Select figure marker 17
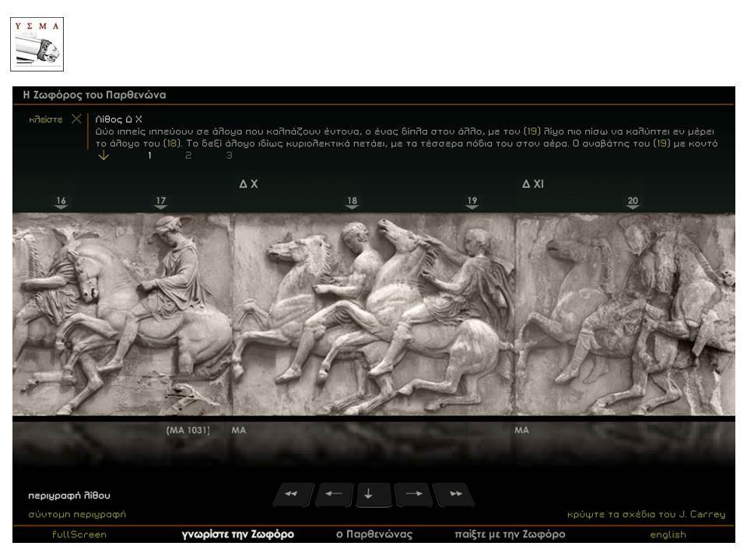The image size is (747, 560). pyautogui.click(x=161, y=203)
